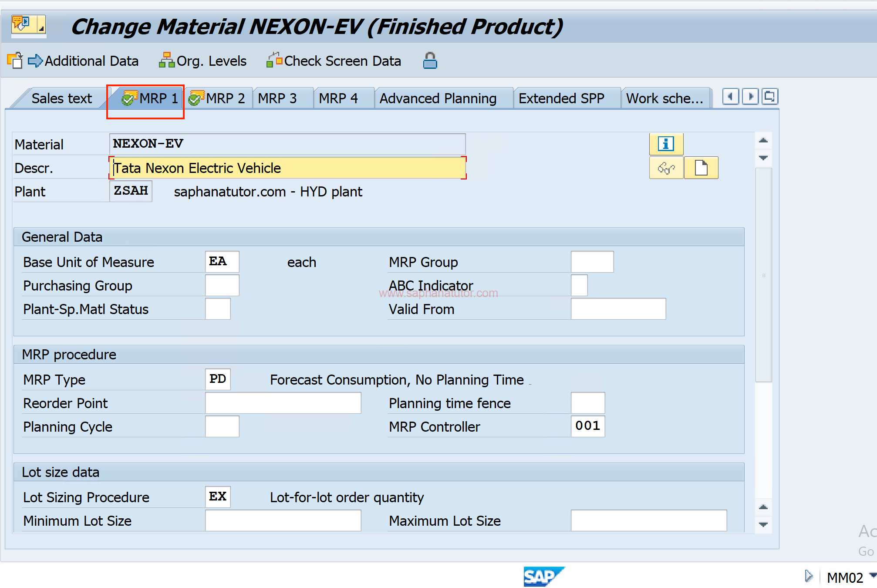
Task: Open the MM02 transaction dropdown in status bar
Action: click(873, 576)
